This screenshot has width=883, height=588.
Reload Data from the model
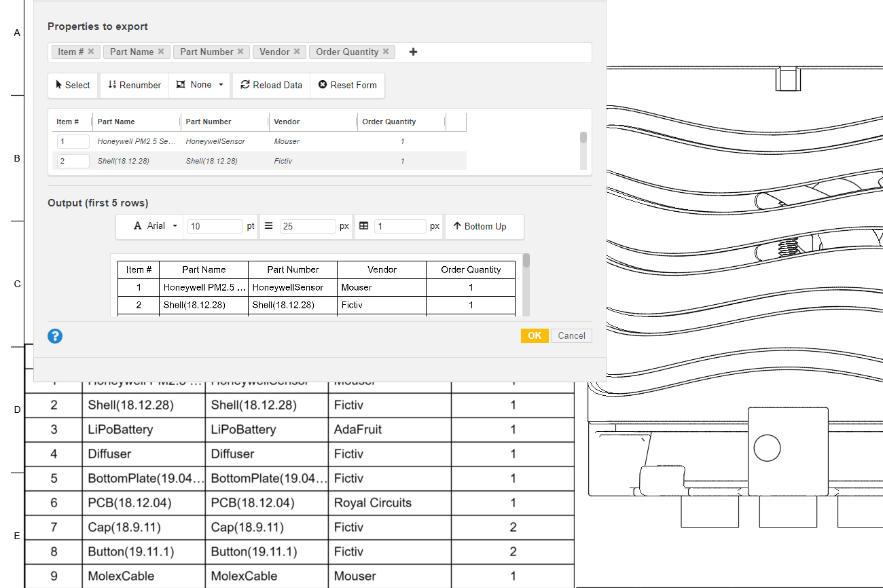tap(272, 85)
